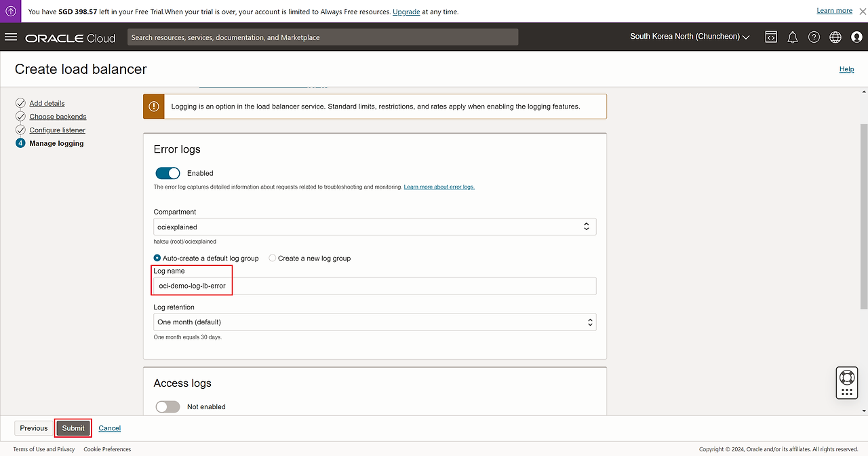Viewport: 868px width, 456px height.
Task: Submit the load balancer form
Action: [73, 428]
